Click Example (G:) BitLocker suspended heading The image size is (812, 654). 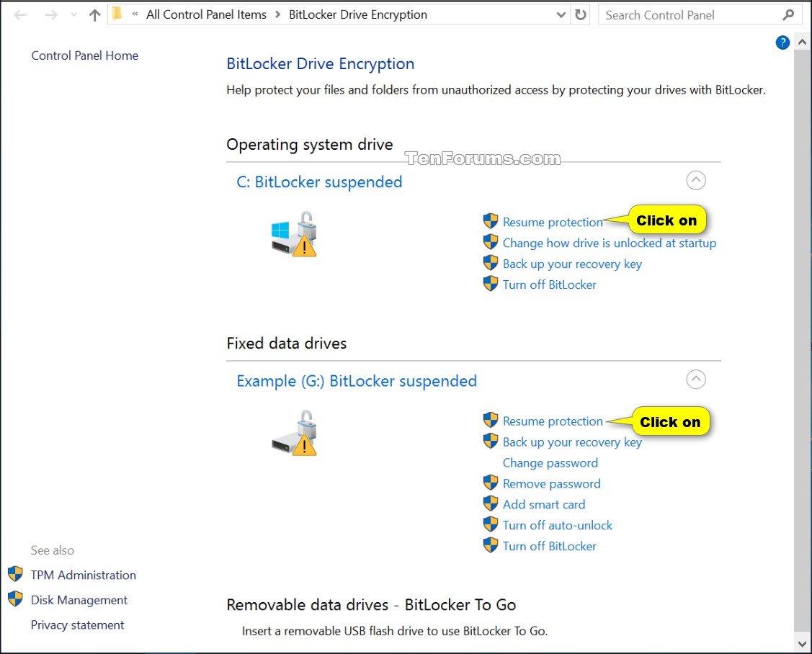(356, 381)
